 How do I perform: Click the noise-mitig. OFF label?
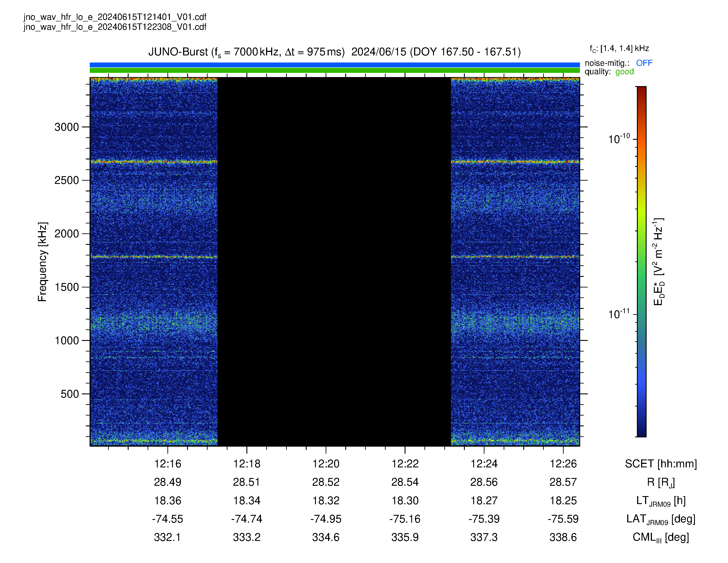pyautogui.click(x=618, y=63)
